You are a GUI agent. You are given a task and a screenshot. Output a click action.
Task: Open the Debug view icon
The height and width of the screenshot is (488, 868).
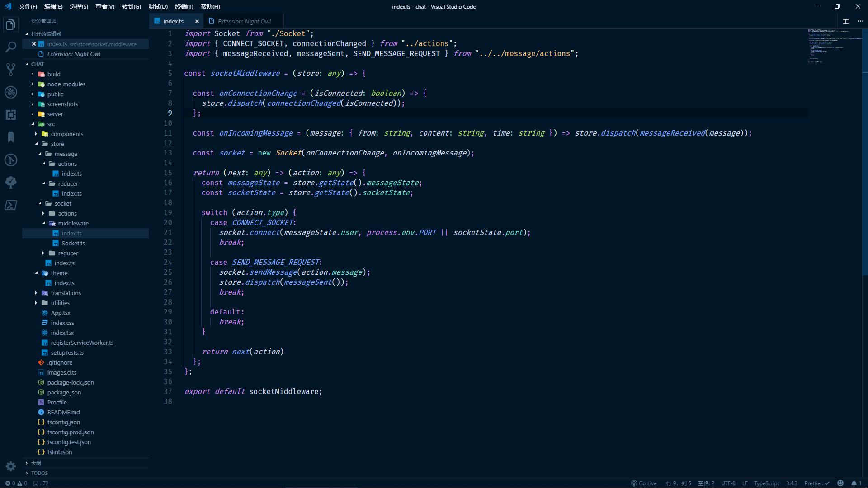point(11,92)
